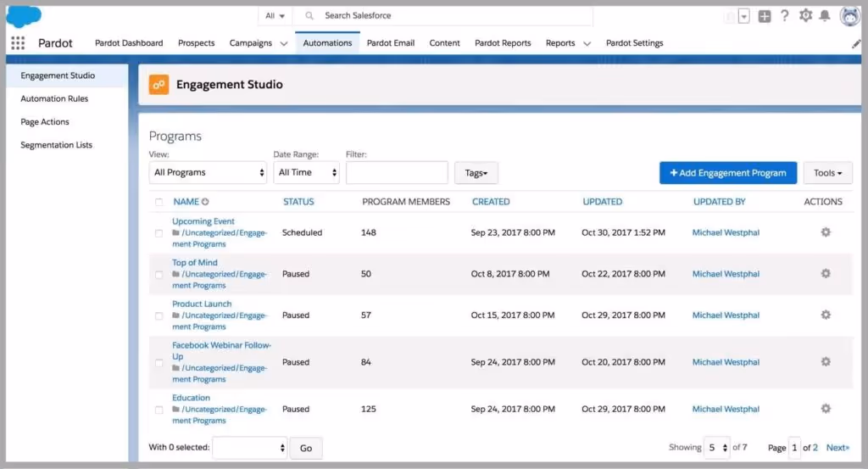Open the app launcher grid icon
The width and height of the screenshot is (868, 469).
pyautogui.click(x=18, y=42)
